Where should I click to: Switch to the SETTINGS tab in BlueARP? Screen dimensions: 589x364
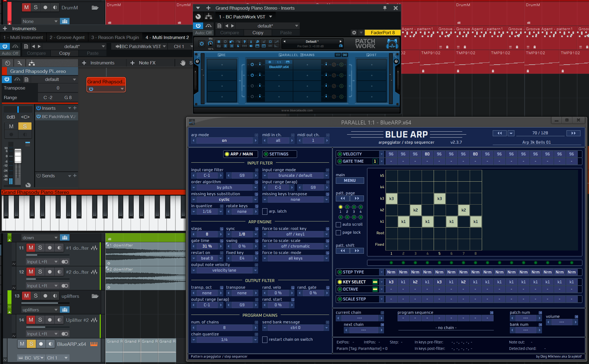[279, 154]
